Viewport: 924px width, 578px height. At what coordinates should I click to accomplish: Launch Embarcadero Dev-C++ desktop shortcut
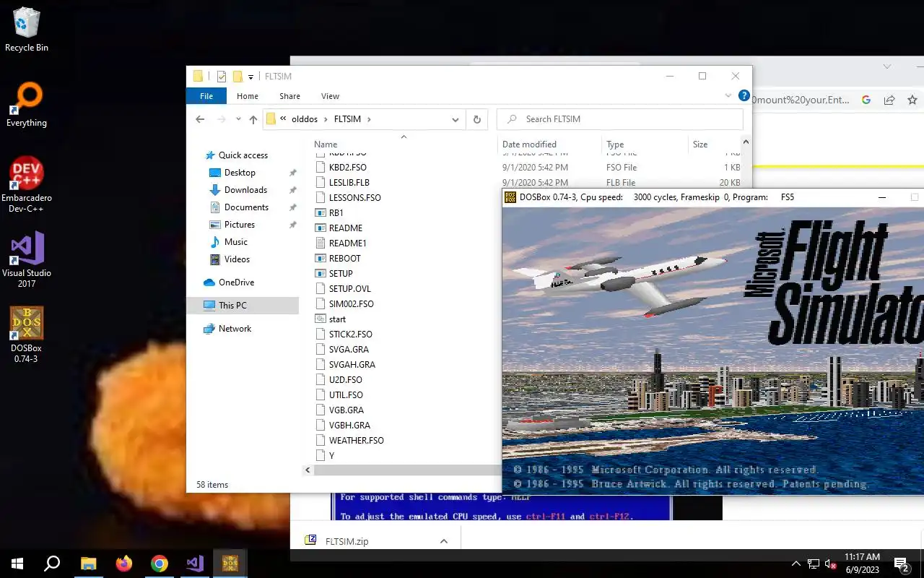[27, 185]
